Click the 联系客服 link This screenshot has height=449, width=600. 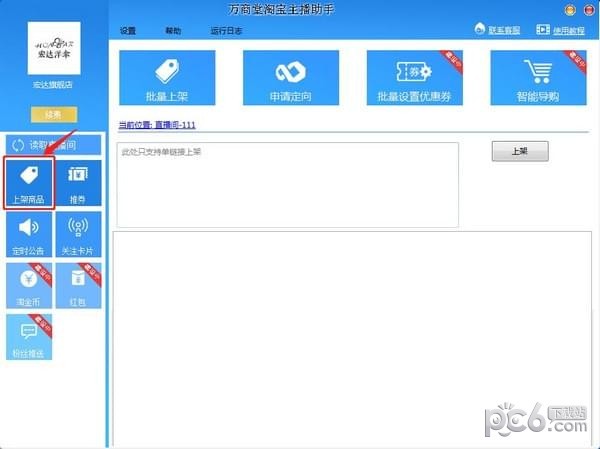[x=504, y=30]
